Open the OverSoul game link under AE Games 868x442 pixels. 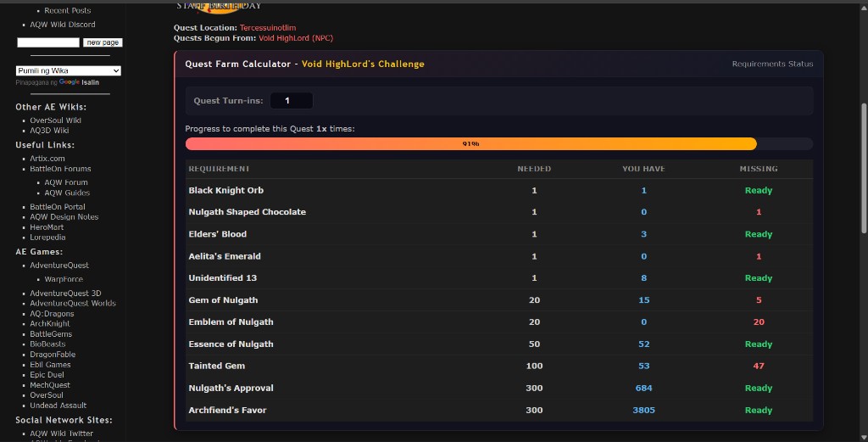point(47,395)
